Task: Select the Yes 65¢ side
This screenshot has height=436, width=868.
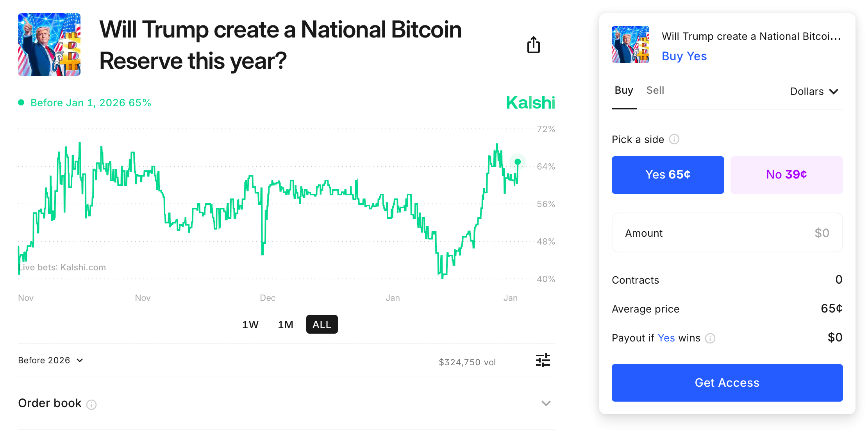Action: tap(668, 175)
